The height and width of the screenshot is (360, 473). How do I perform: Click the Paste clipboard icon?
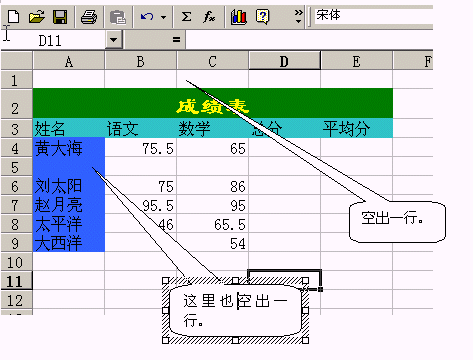click(x=118, y=17)
